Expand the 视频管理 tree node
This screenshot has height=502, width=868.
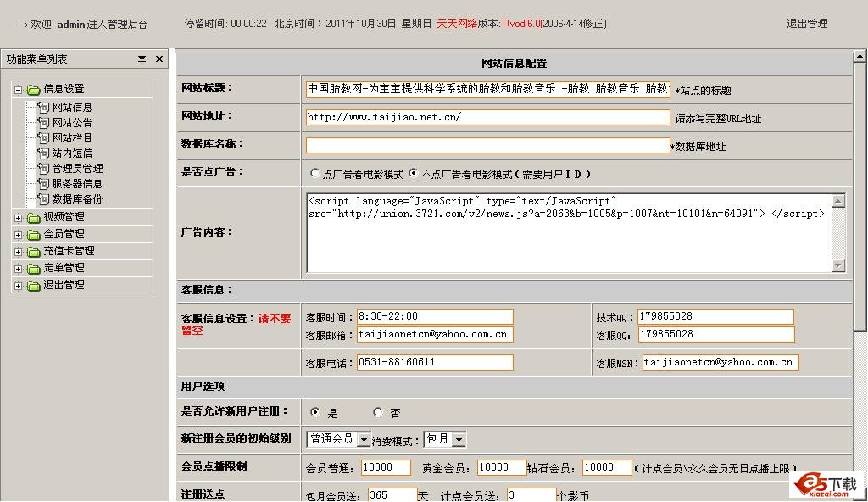(19, 218)
